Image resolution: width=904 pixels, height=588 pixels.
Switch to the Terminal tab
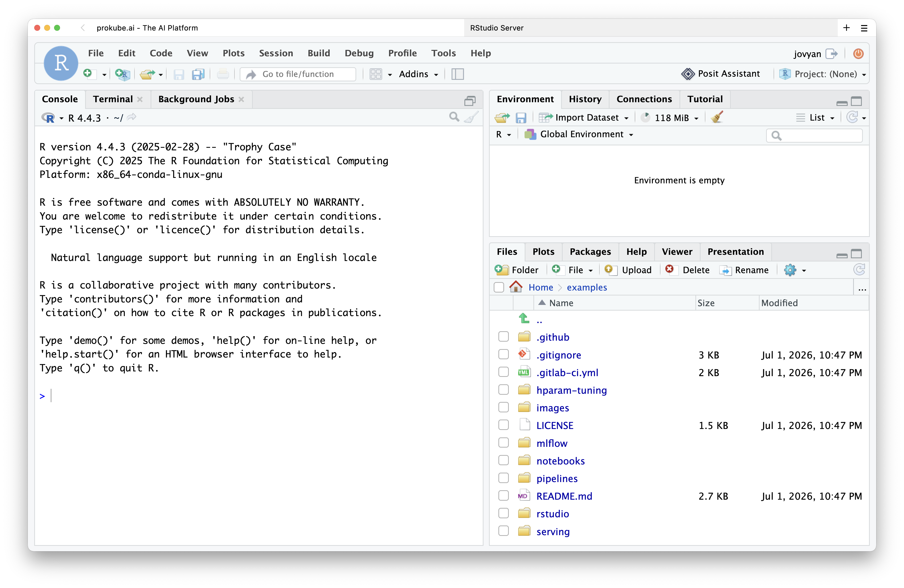click(x=113, y=99)
